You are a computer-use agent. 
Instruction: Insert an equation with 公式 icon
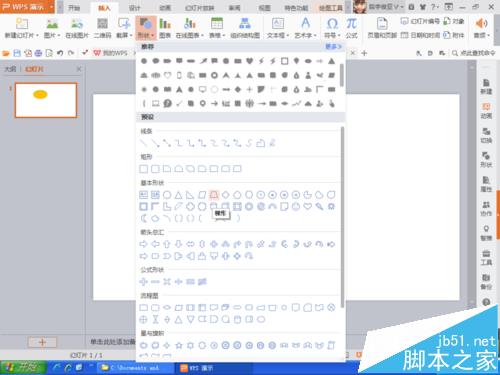(351, 28)
